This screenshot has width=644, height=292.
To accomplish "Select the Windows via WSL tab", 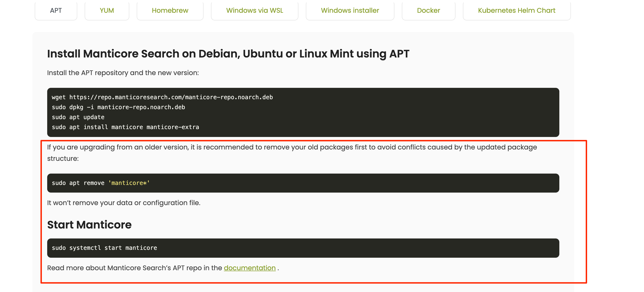I will [254, 10].
